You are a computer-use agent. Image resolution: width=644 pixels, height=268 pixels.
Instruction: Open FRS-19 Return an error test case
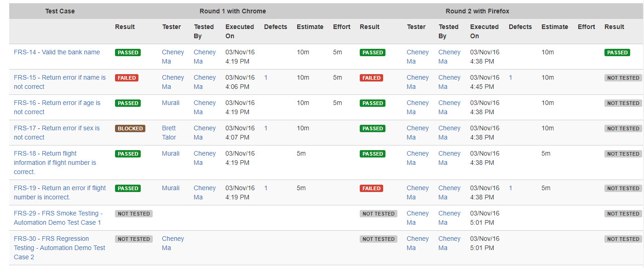(x=59, y=188)
